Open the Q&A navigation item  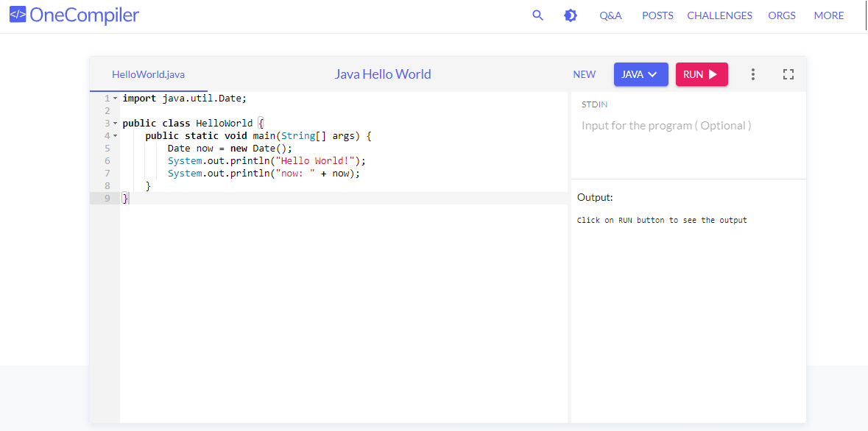(610, 15)
